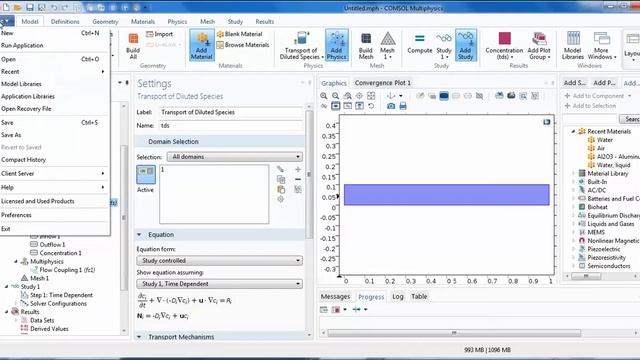Collapse the Equation section
This screenshot has width=640, height=360.
(139, 235)
